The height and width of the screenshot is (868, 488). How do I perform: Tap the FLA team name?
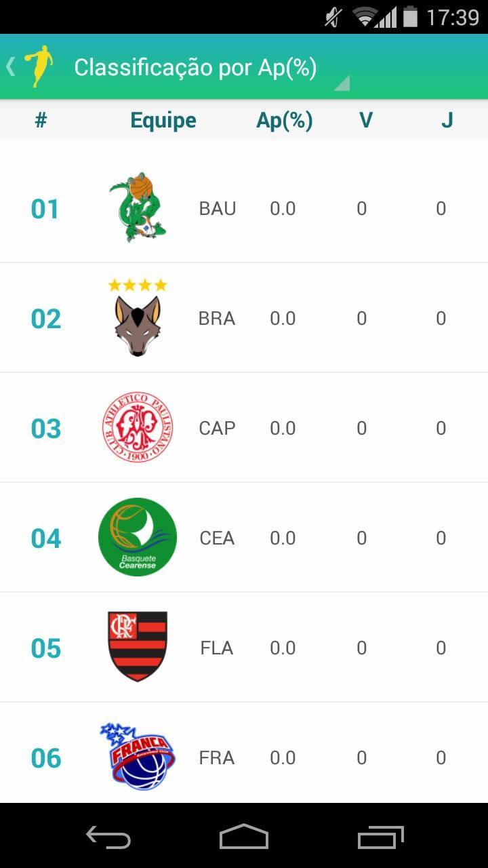217,648
